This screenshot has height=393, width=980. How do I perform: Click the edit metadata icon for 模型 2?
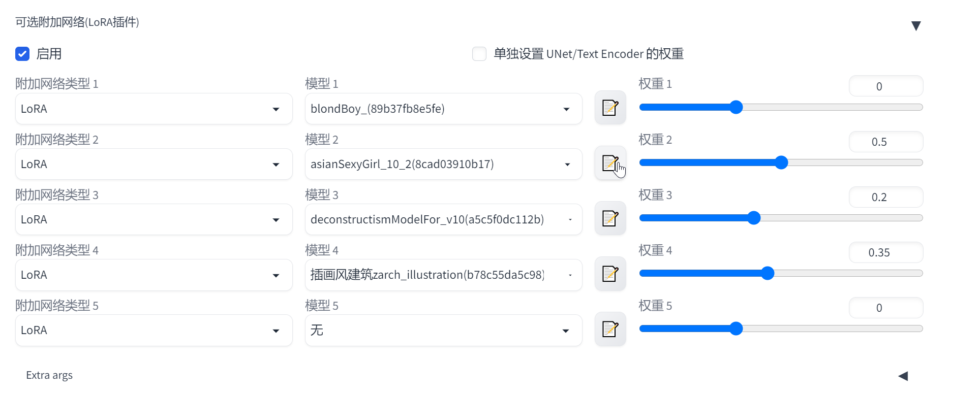point(610,163)
